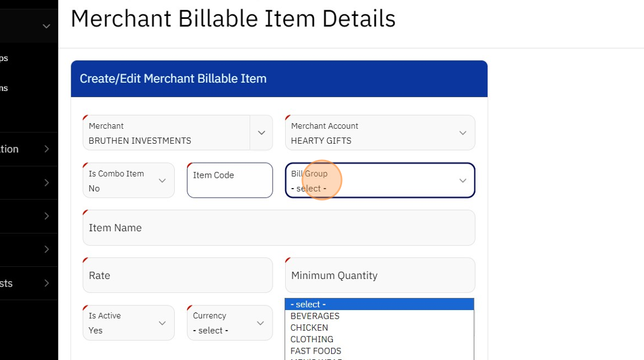The image size is (644, 360).
Task: Click the Bill Group dropdown arrow
Action: 462,181
